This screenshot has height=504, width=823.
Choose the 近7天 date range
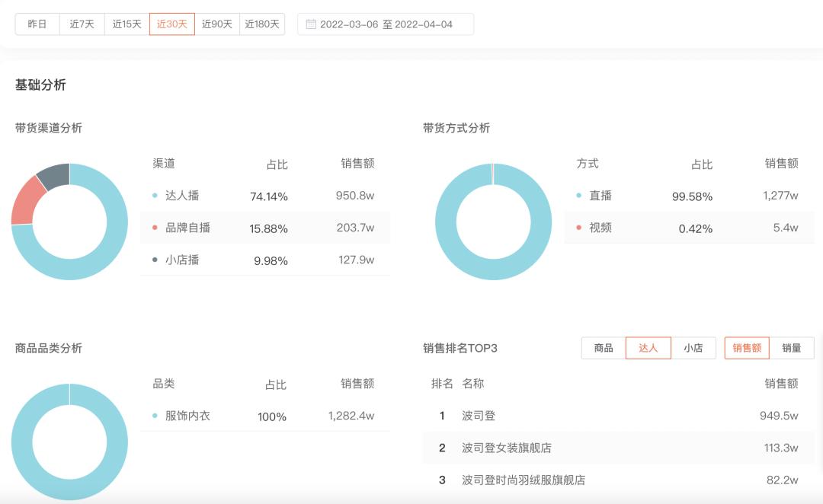coord(82,24)
